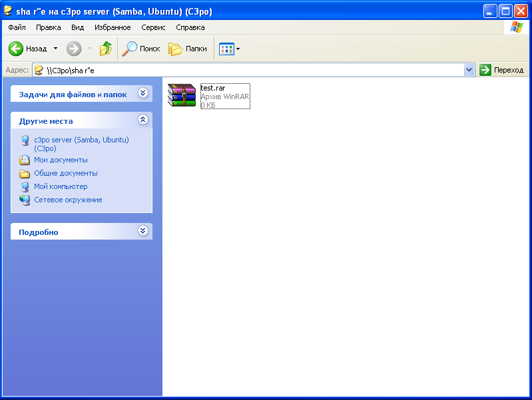Expand the Подробно details panel
Screen dimensions: 532x400
click(x=143, y=231)
